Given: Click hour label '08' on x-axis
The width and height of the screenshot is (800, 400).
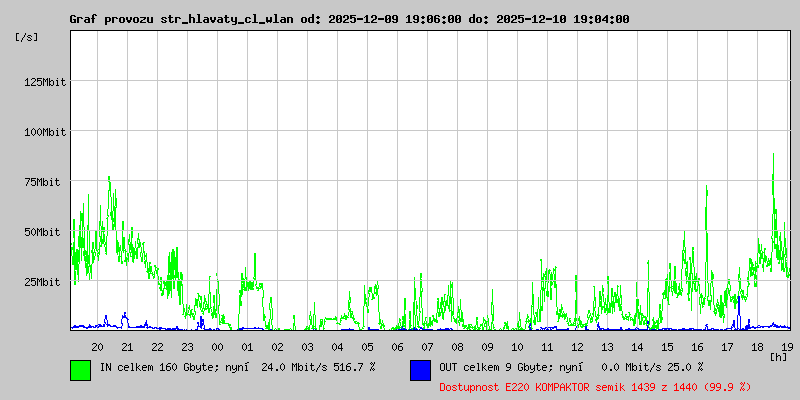Looking at the screenshot, I should (x=458, y=347).
